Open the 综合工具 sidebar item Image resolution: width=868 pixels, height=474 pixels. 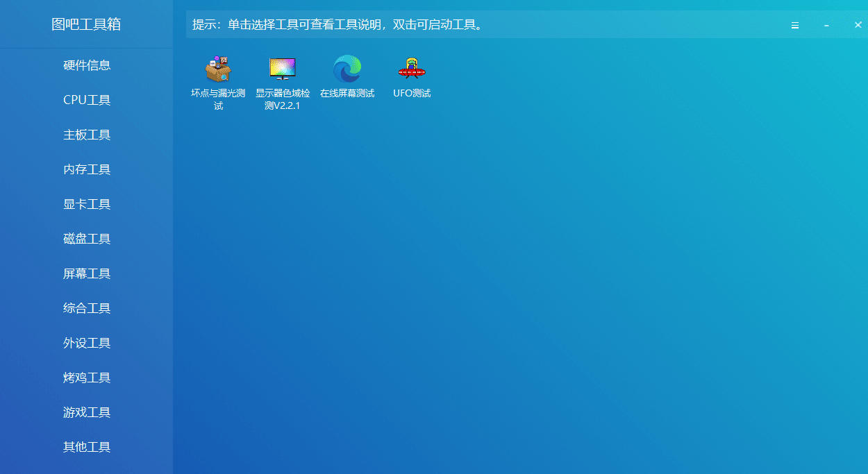pos(87,308)
